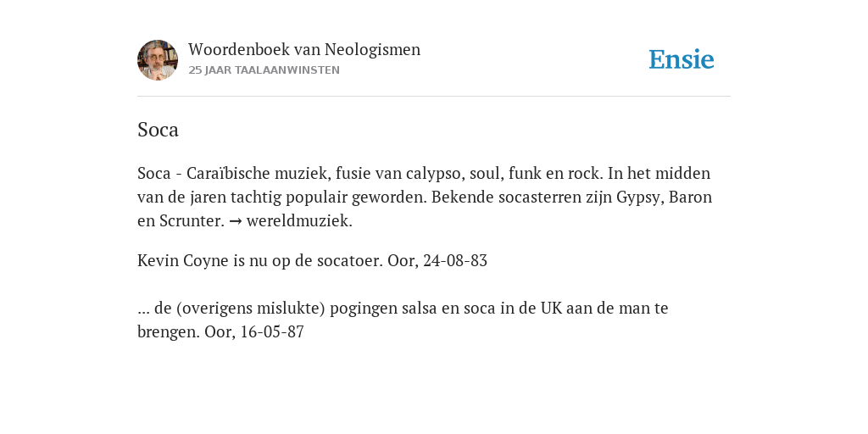
Task: Click the Woordenboek van Neologismen title
Action: (x=304, y=50)
